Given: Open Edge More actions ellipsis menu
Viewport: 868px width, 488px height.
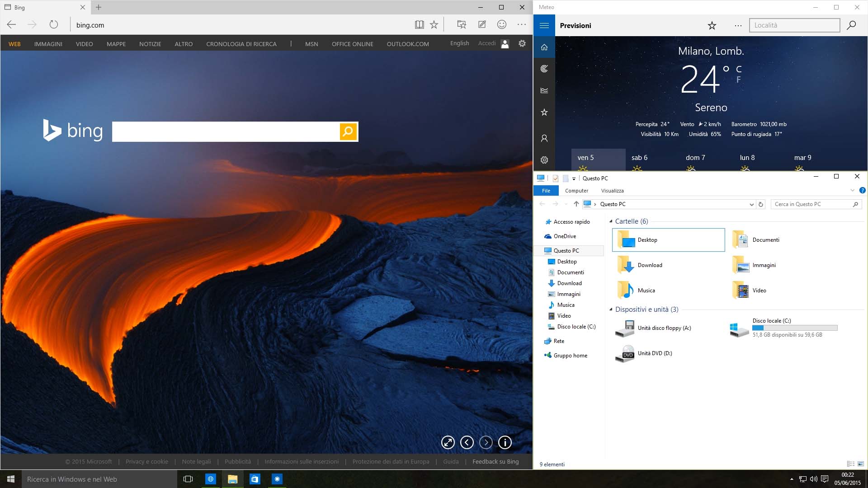Looking at the screenshot, I should [x=522, y=25].
